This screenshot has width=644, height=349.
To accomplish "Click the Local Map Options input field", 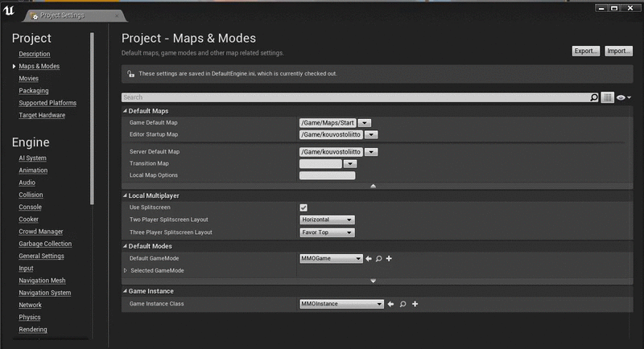I will pyautogui.click(x=327, y=175).
